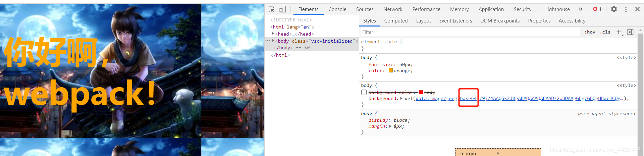644x156 pixels.
Task: Select the Event Listeners sub-tab
Action: [455, 21]
